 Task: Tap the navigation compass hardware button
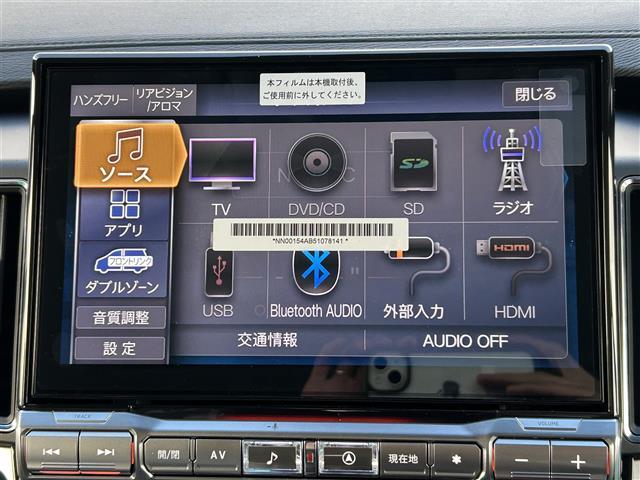point(348,458)
